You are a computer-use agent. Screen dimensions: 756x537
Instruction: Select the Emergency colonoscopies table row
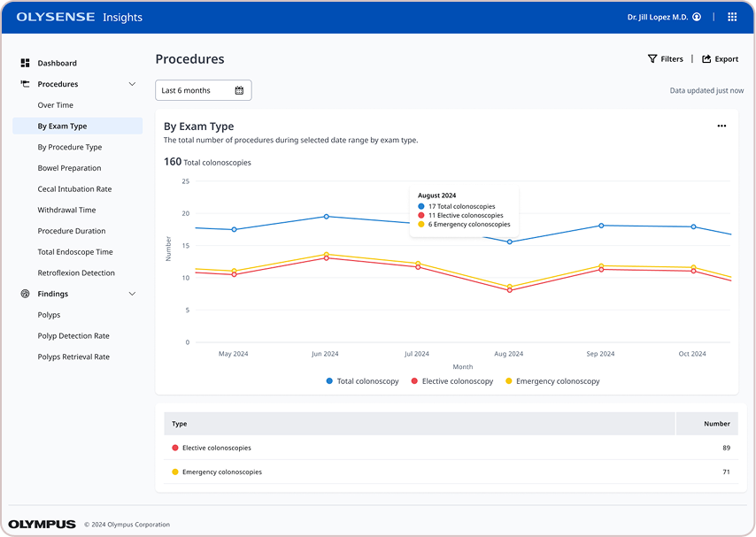pyautogui.click(x=451, y=472)
